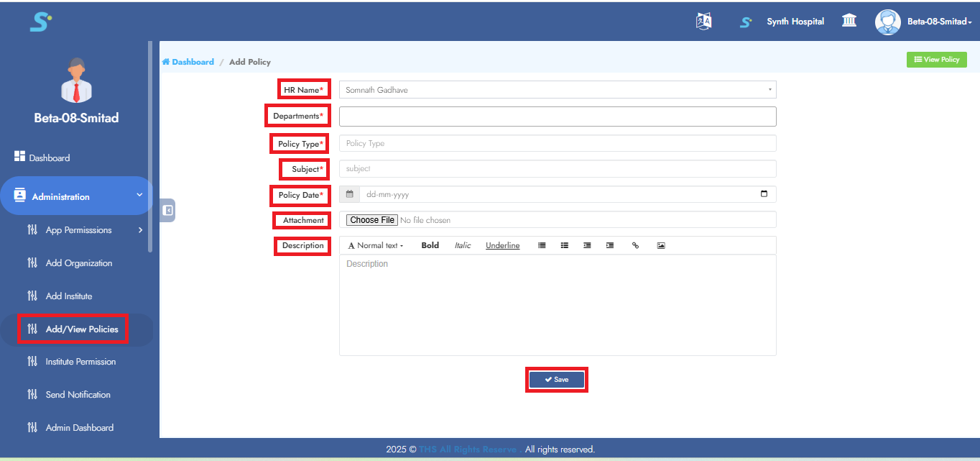
Task: Click the language translate icon
Action: coord(703,22)
